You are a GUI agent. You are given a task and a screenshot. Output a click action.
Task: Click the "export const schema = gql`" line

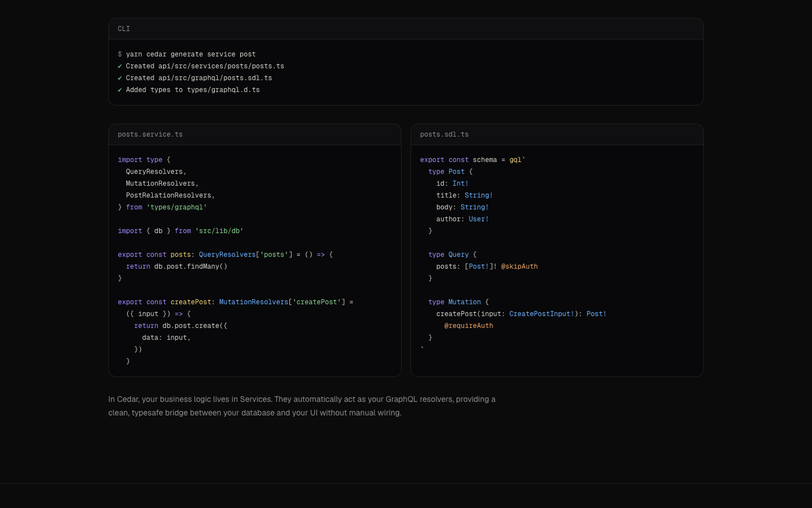pyautogui.click(x=473, y=160)
